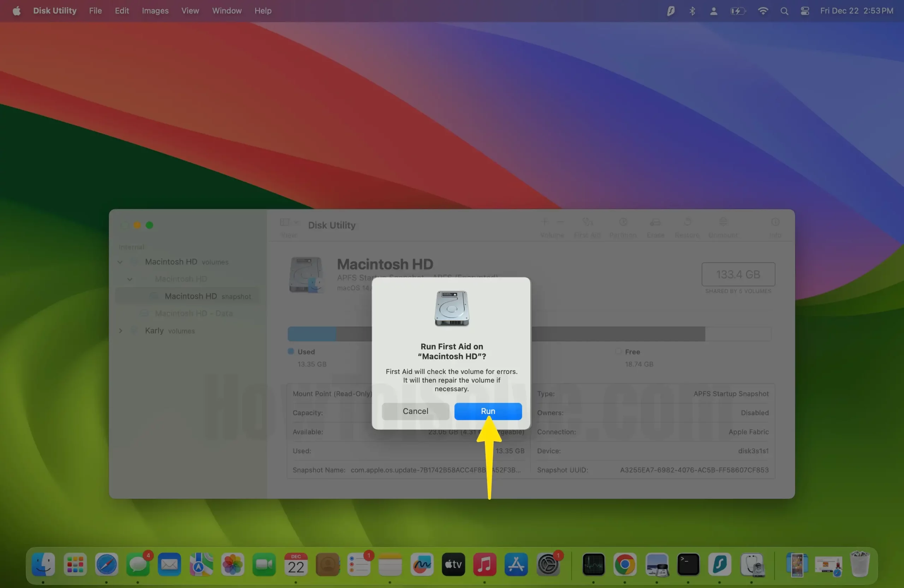Open Finder from the Dock
The image size is (904, 588).
43,564
